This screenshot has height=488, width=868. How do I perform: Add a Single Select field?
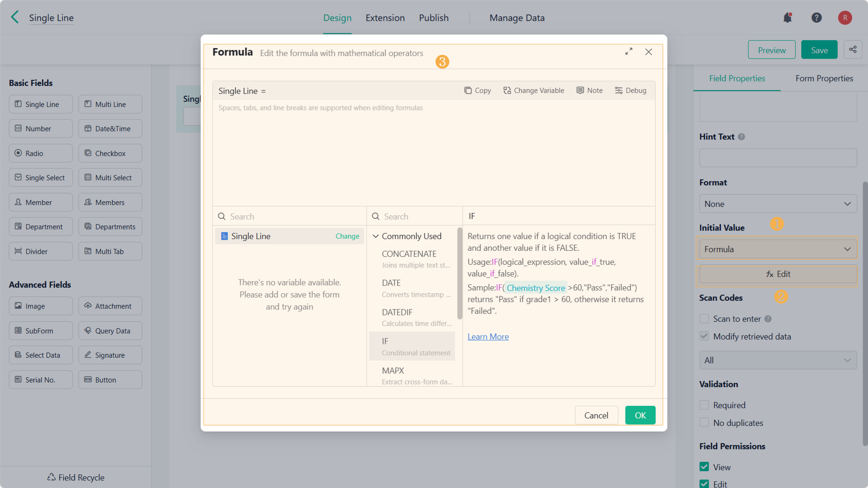pos(41,177)
